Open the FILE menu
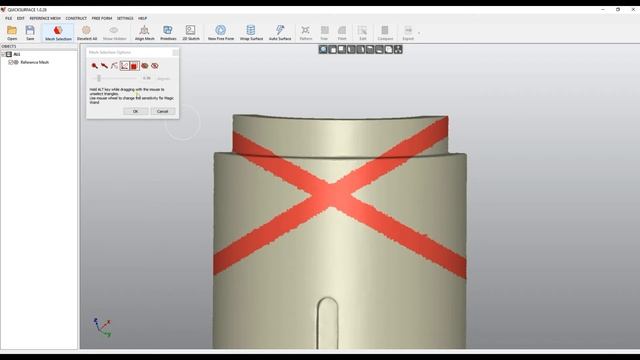The width and height of the screenshot is (640, 360). (9, 18)
